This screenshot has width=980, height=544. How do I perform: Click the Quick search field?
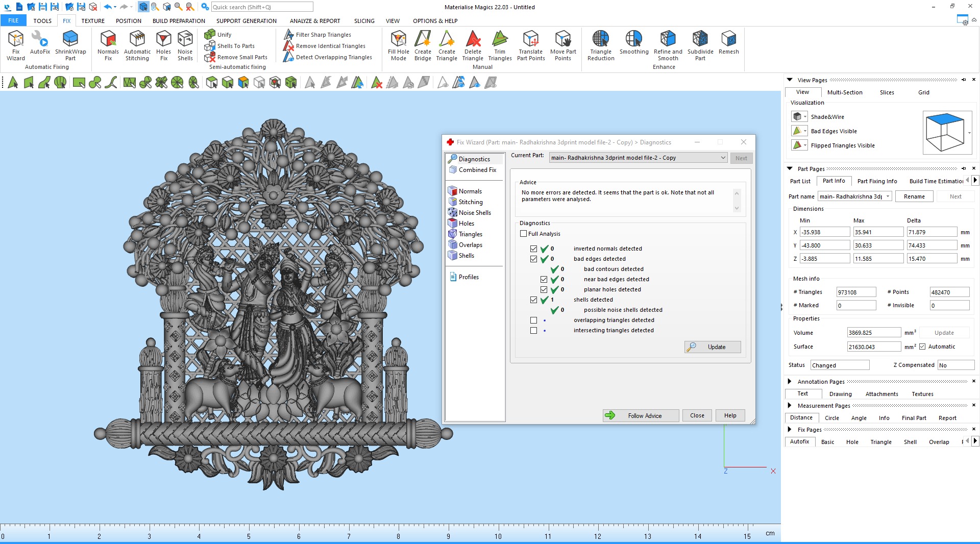[262, 7]
